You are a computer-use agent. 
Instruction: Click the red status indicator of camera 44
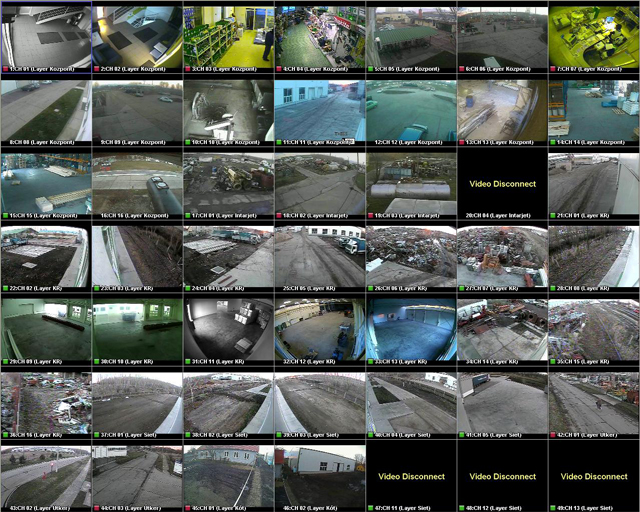pos(96,507)
